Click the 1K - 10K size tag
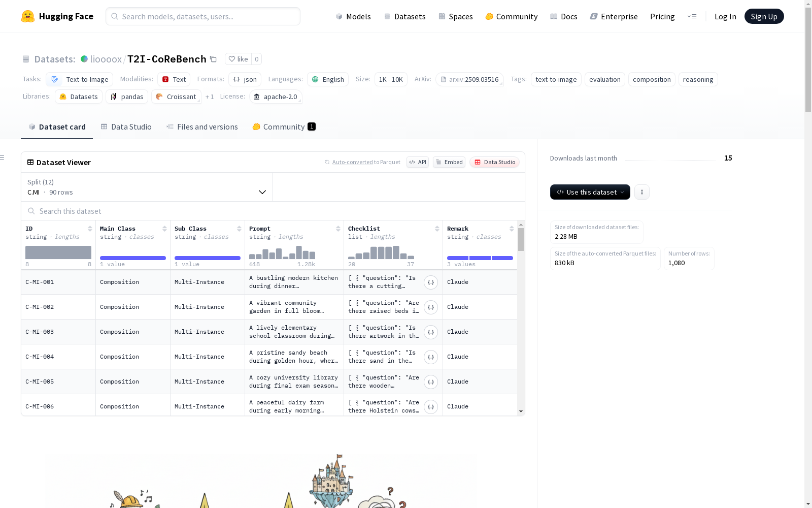 (x=391, y=79)
